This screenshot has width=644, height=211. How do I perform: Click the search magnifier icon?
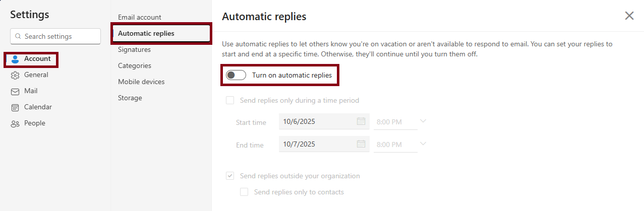click(x=18, y=36)
